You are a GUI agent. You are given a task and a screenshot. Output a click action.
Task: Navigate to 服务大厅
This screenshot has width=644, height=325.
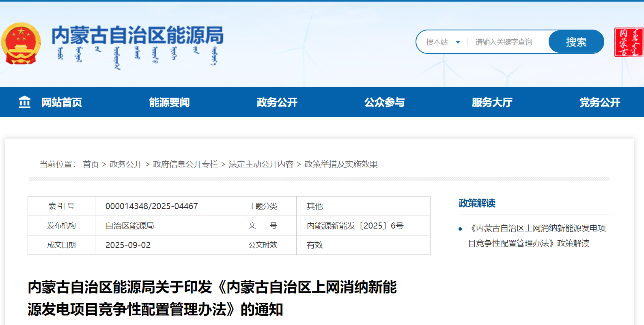[492, 102]
